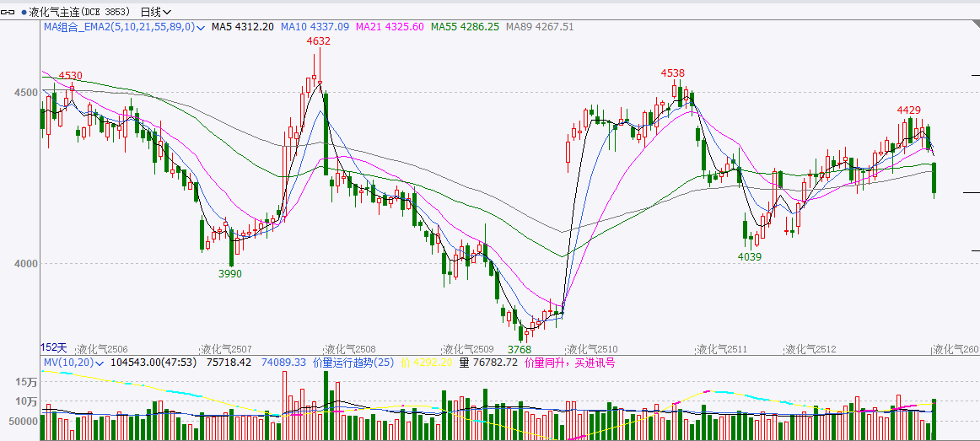Viewport: 980px width, 441px height.
Task: Open the 日线 period dropdown
Action: pyautogui.click(x=155, y=13)
